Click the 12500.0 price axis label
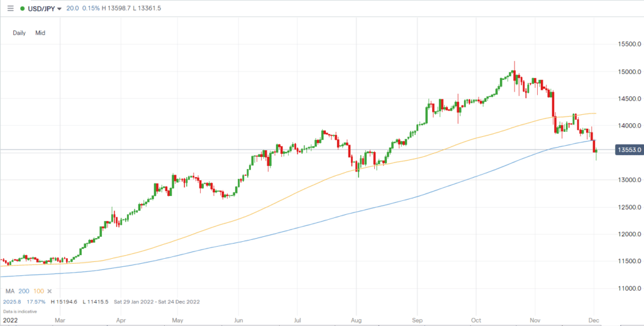This screenshot has height=326, width=644. [630, 207]
